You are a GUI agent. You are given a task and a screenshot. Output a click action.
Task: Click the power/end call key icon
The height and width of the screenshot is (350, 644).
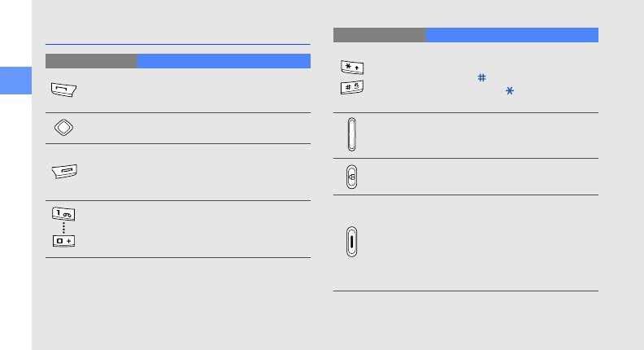(x=62, y=171)
